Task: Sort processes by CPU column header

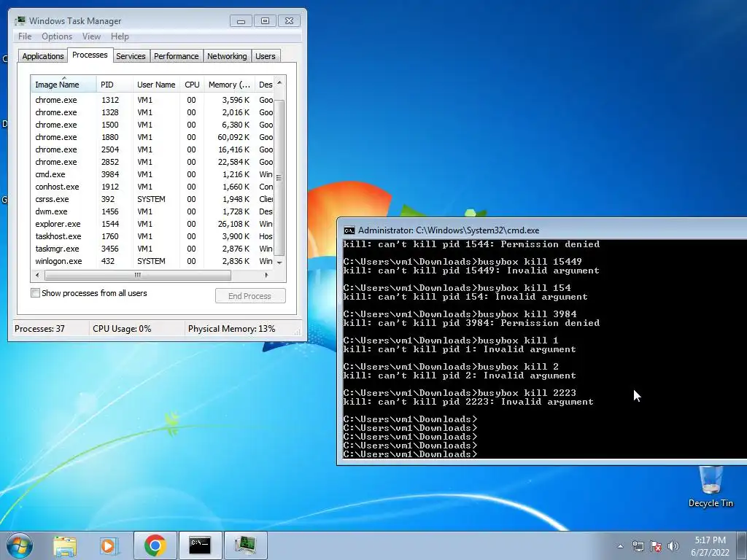Action: point(192,85)
